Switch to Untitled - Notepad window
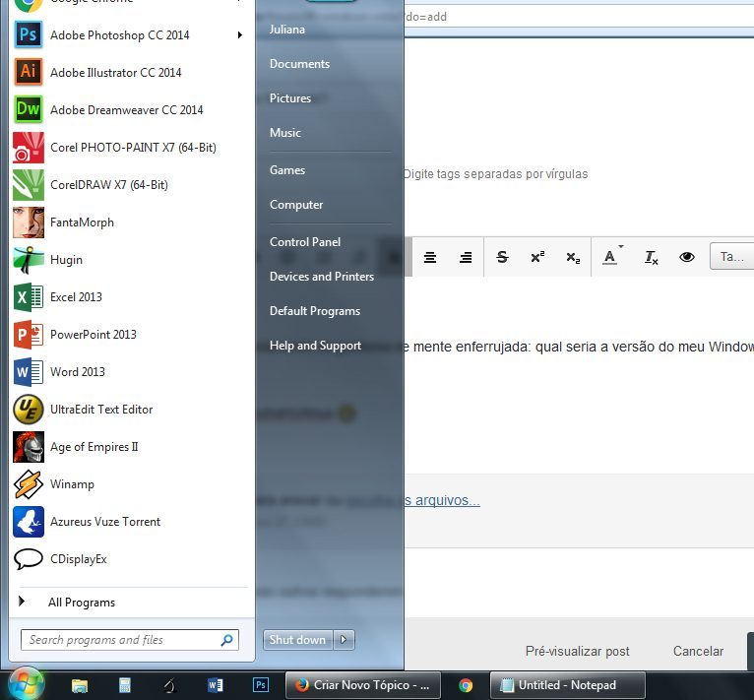 tap(567, 685)
